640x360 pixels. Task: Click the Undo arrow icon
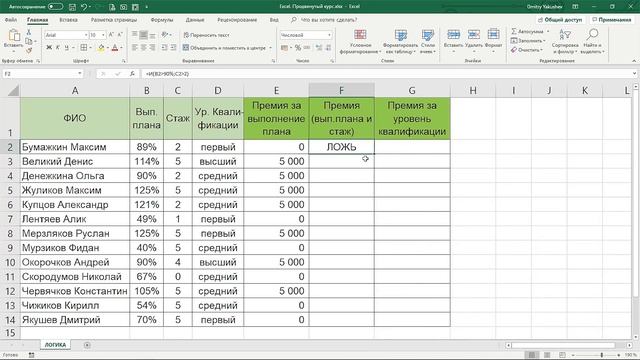coord(84,7)
